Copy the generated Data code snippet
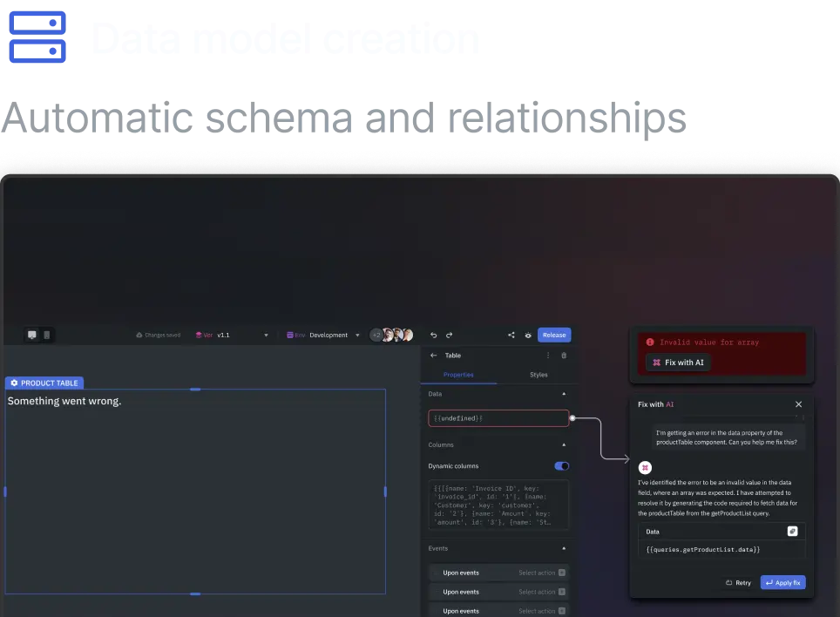Screen dimensions: 840x617 793,531
